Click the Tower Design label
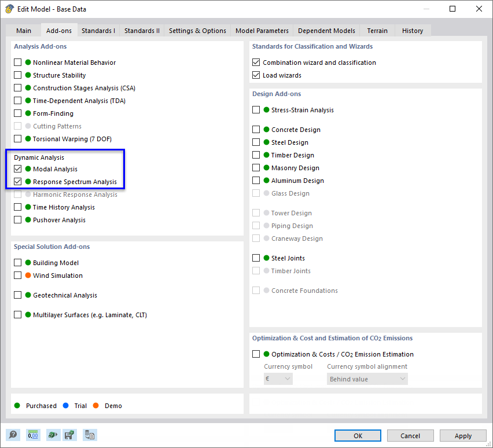Screen dimensions: 493x448 (x=292, y=213)
